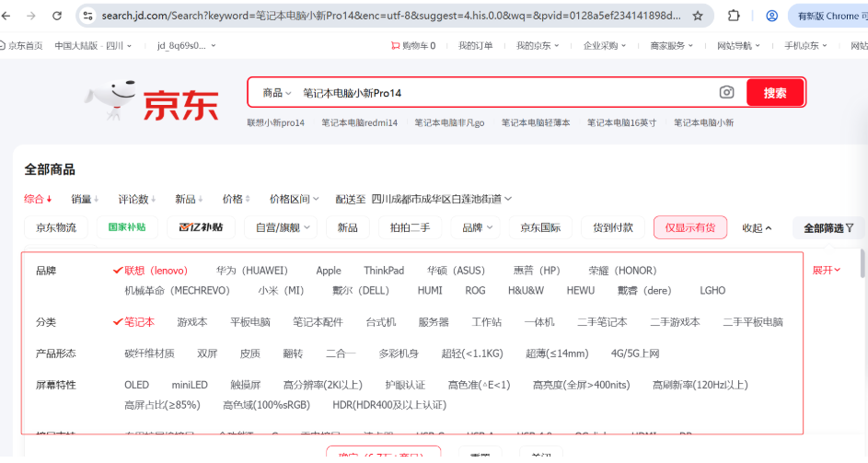Open the shopping cart 购物车 link
Screen dimensions: 868x463
tap(413, 45)
